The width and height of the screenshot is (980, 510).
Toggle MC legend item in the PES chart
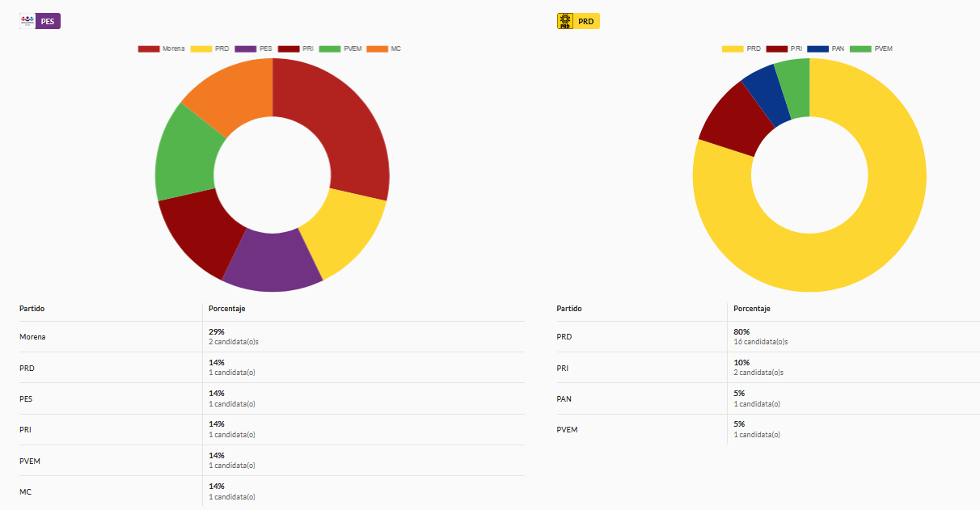tap(384, 48)
